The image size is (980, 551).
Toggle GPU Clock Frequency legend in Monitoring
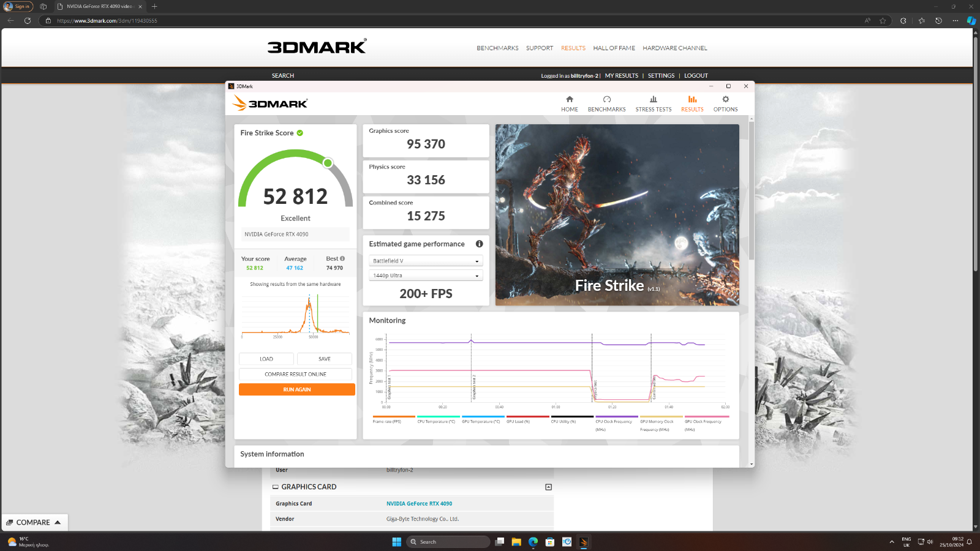coord(706,424)
